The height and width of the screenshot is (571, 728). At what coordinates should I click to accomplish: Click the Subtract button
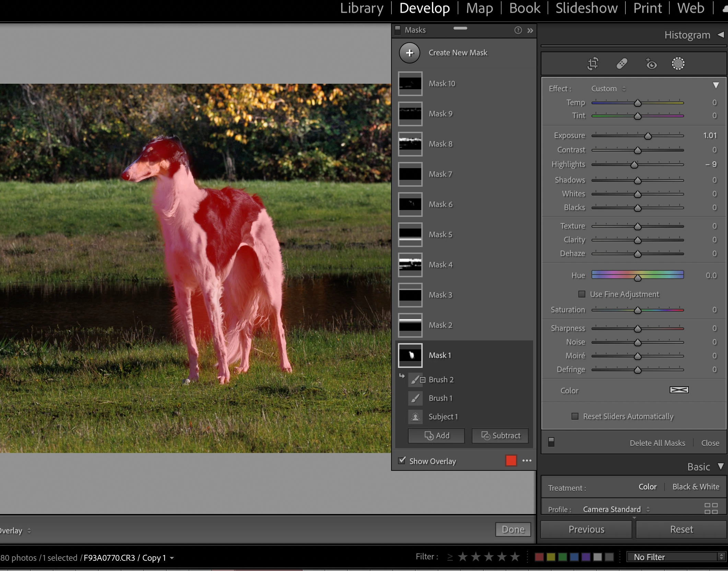coord(500,435)
